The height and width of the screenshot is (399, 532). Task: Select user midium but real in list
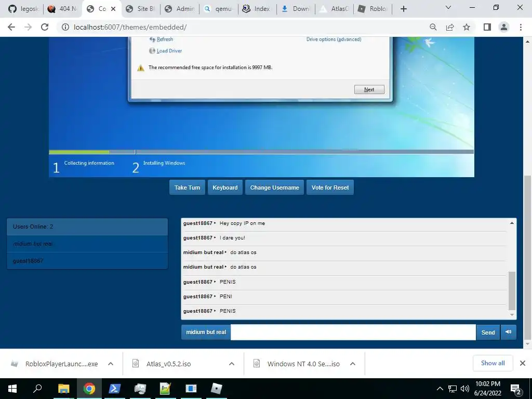(x=87, y=244)
